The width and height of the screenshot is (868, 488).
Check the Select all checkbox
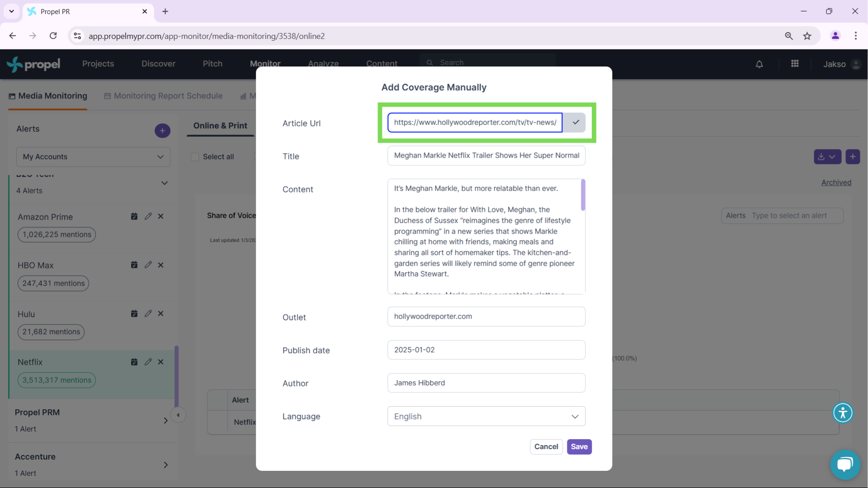tap(195, 157)
